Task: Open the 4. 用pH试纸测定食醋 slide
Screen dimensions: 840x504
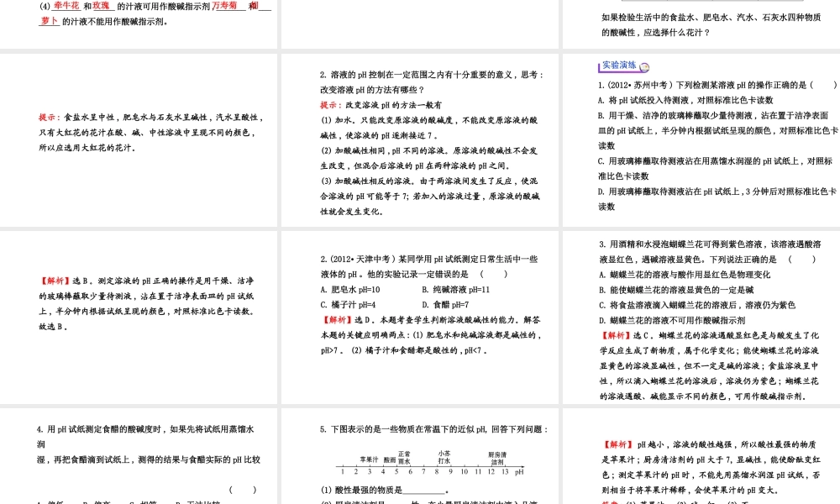Action: click(139, 456)
